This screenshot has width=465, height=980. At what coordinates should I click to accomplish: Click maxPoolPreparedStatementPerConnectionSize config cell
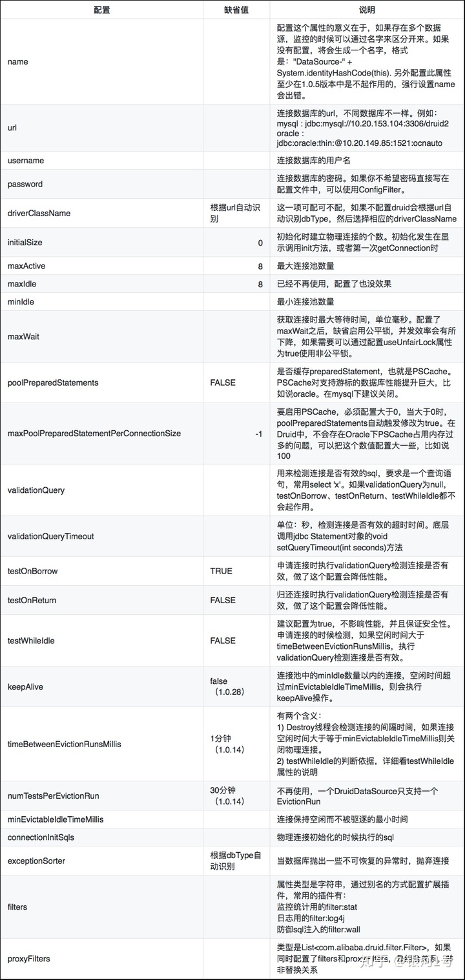coord(101,434)
